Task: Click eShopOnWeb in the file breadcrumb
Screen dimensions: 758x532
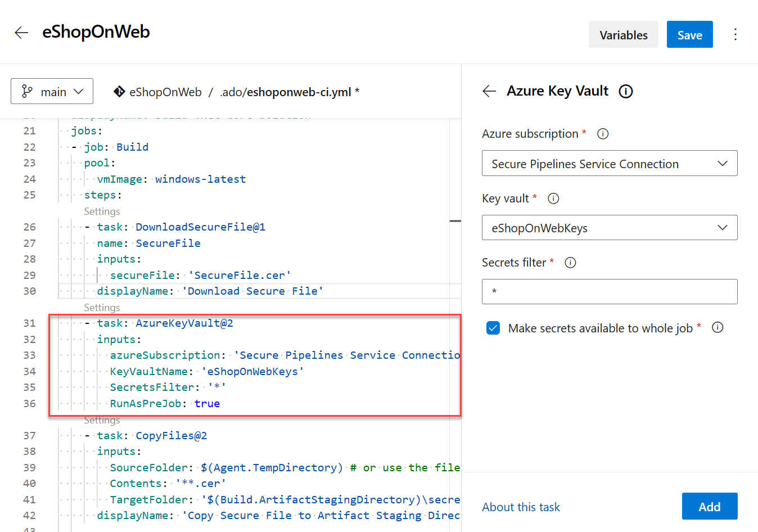Action: point(164,91)
